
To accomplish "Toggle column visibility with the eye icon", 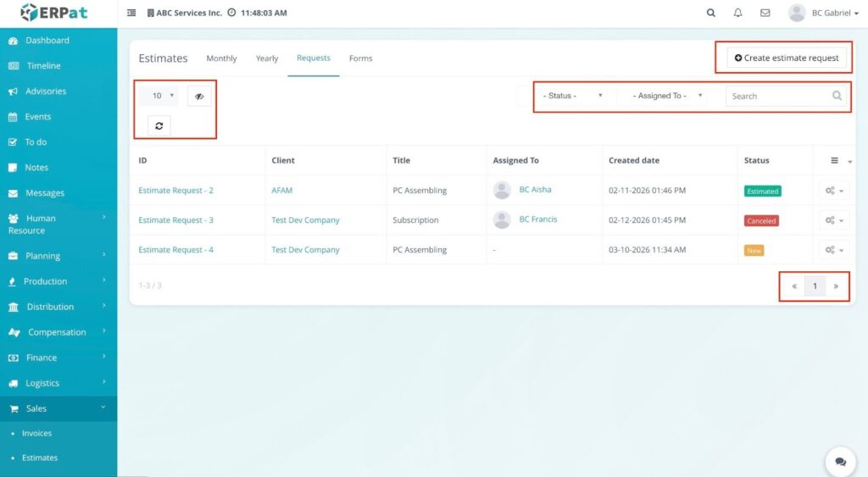I will coord(199,96).
